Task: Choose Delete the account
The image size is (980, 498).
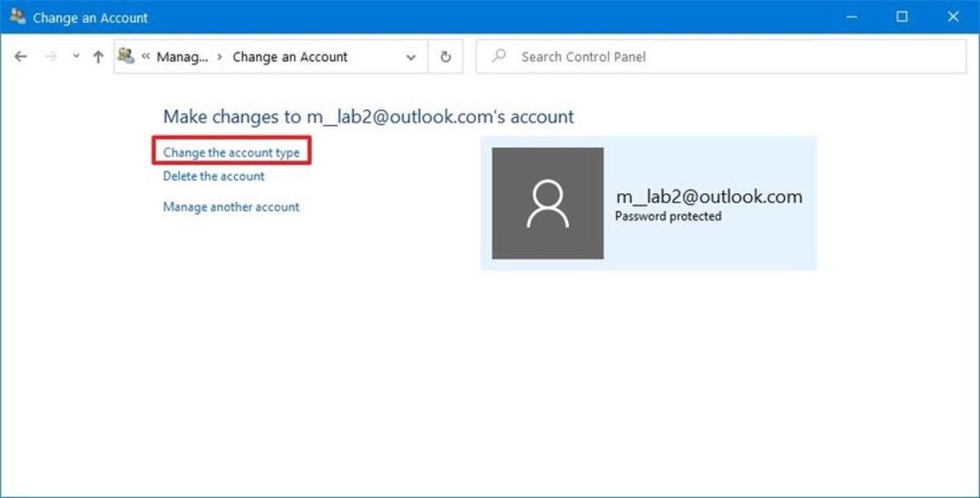Action: [x=214, y=176]
